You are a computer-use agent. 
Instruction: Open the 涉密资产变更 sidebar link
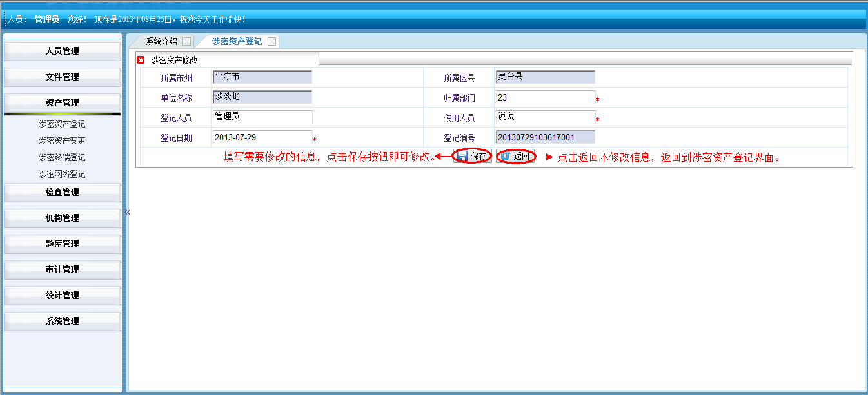pyautogui.click(x=62, y=140)
